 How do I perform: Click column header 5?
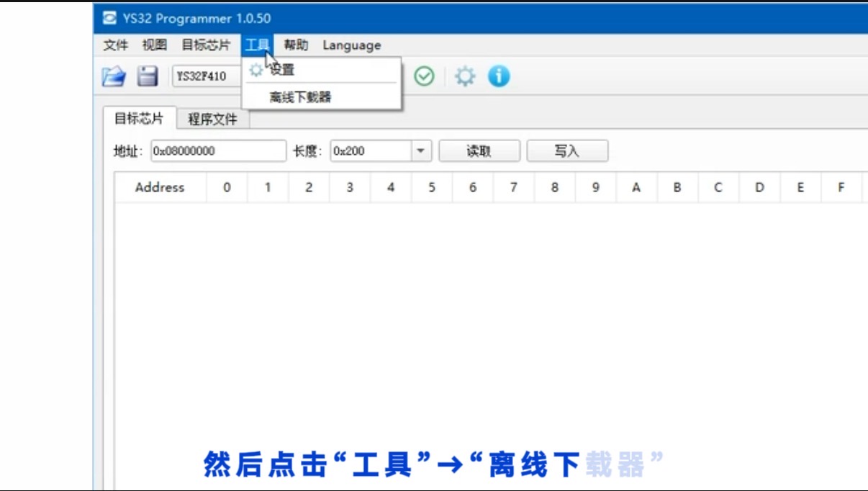pyautogui.click(x=432, y=187)
